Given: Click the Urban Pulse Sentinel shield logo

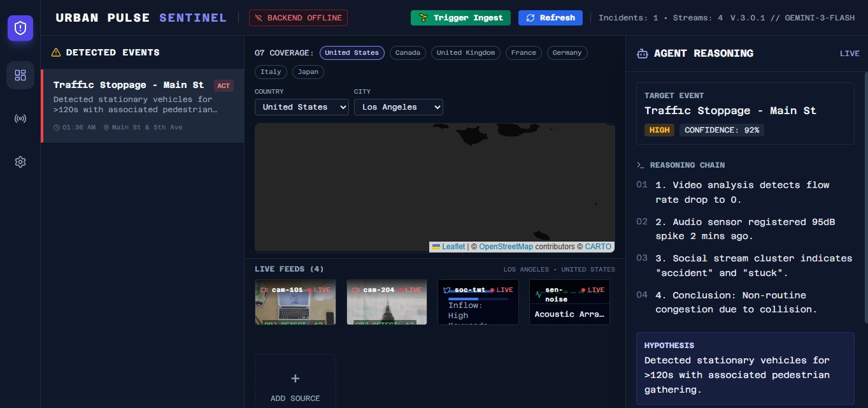Looking at the screenshot, I should 20,28.
